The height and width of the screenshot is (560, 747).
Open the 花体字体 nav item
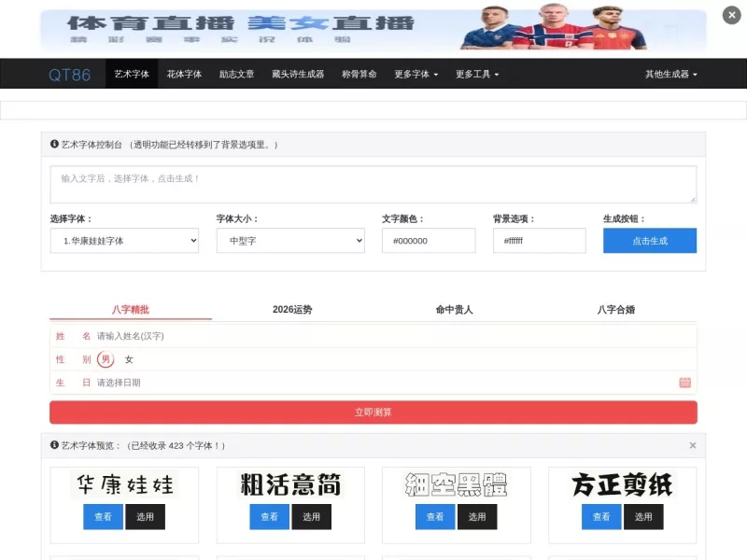coord(184,74)
